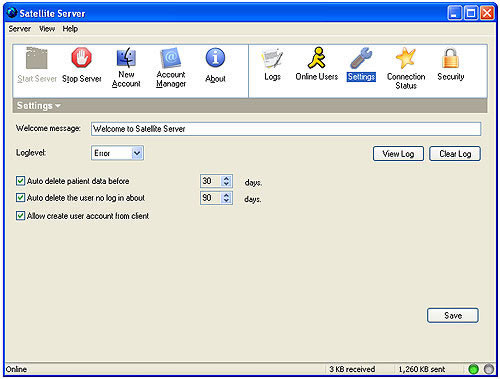Screen dimensions: 500x379
Task: Click the 30 days number field
Action: click(x=211, y=181)
